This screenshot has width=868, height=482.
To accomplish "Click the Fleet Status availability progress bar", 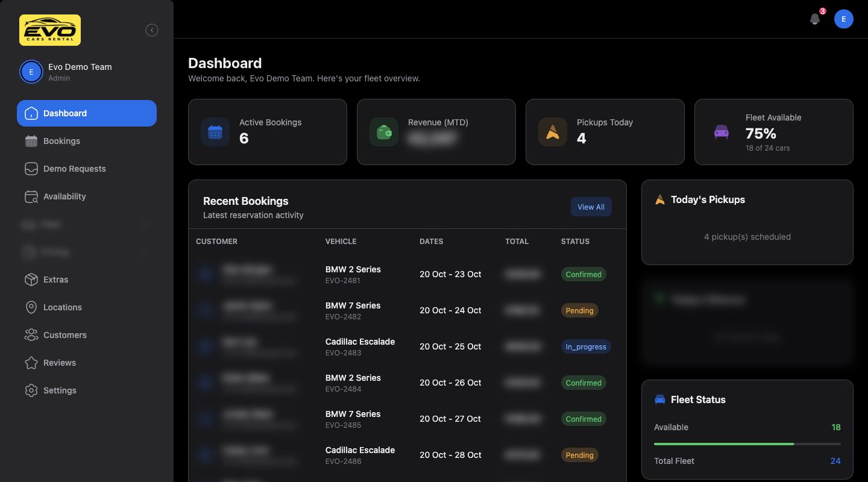I will coord(747,444).
